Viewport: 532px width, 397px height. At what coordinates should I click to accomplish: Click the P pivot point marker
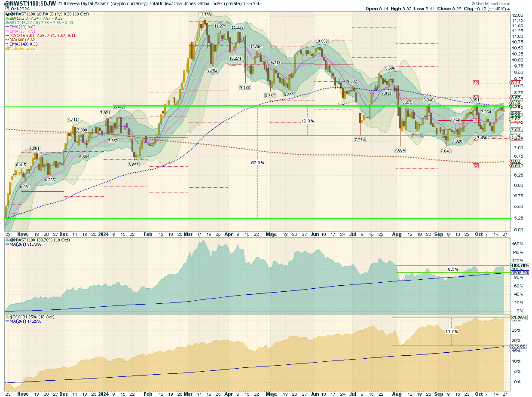[475, 121]
